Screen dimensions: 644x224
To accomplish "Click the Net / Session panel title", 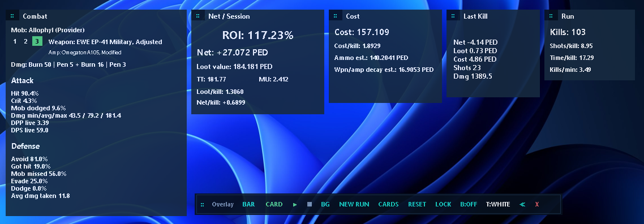I will (x=229, y=16).
